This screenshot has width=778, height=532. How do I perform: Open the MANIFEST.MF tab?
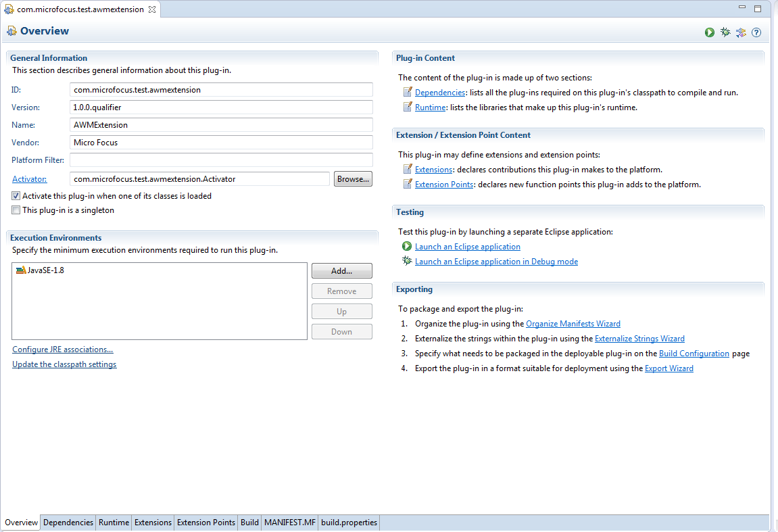[289, 522]
